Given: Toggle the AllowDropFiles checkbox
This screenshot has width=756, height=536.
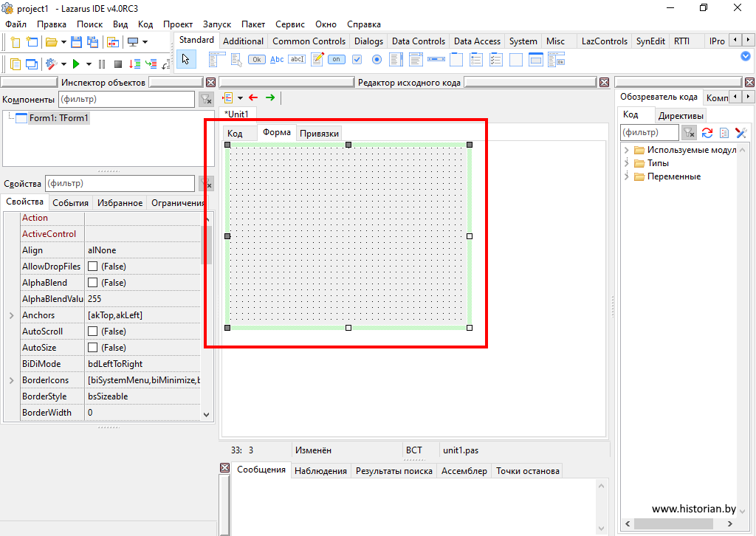Looking at the screenshot, I should coord(93,267).
